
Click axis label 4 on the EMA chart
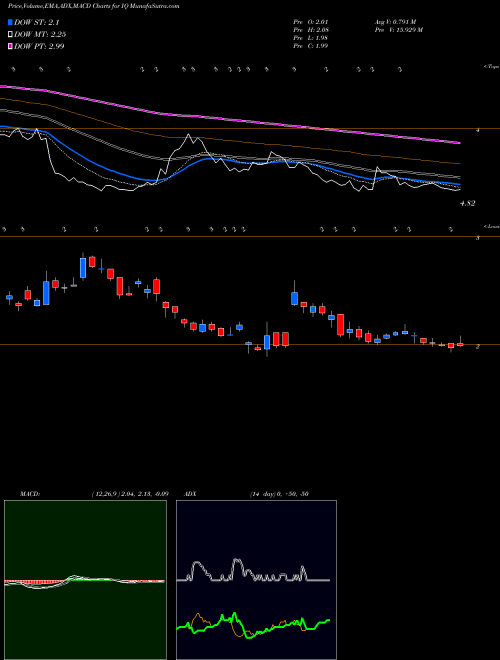coord(478,130)
